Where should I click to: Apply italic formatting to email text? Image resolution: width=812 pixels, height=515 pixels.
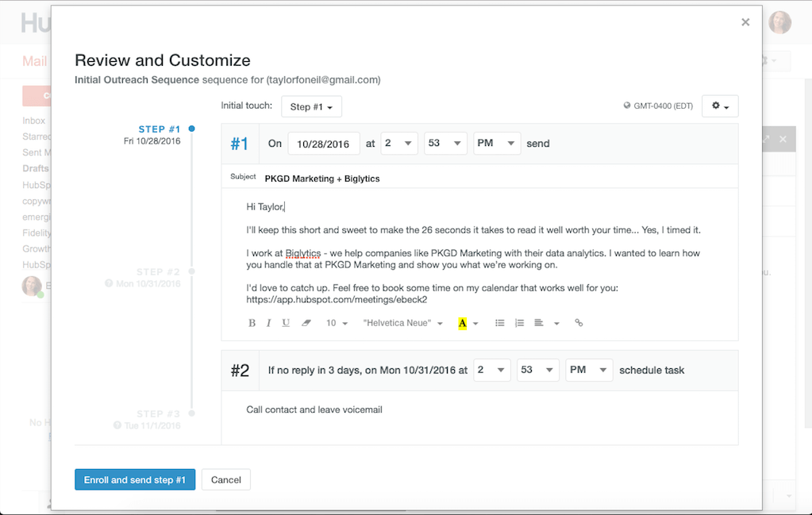(269, 323)
